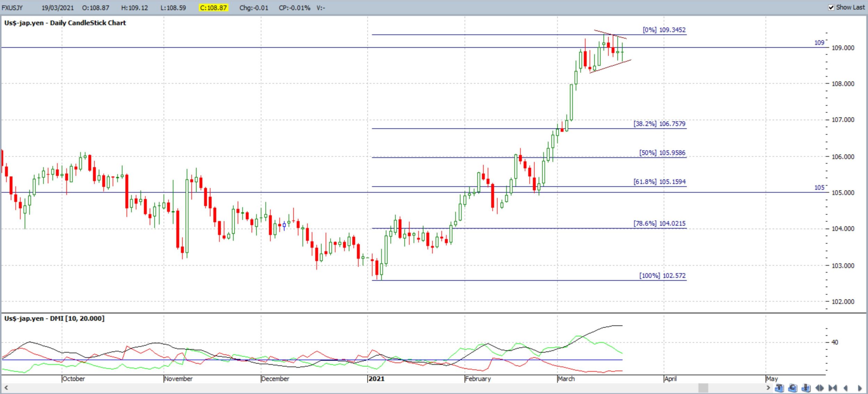Click the 106.000 price axis label
The image size is (868, 394).
click(x=843, y=157)
